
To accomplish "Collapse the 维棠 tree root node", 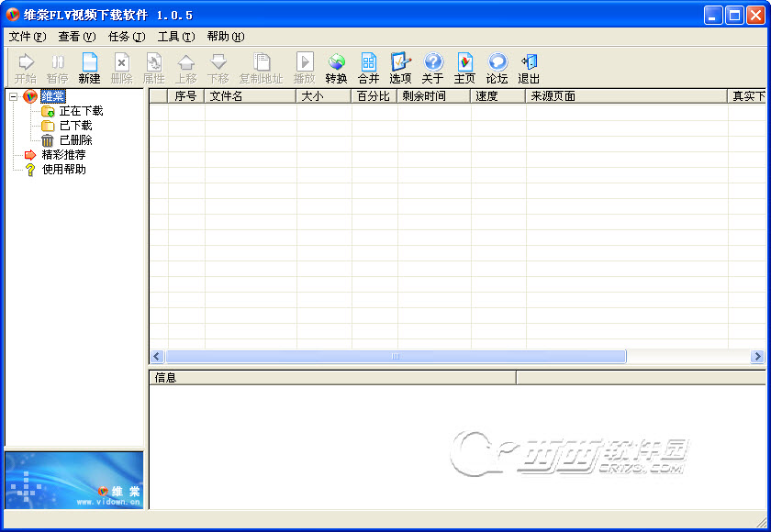I will [13, 96].
